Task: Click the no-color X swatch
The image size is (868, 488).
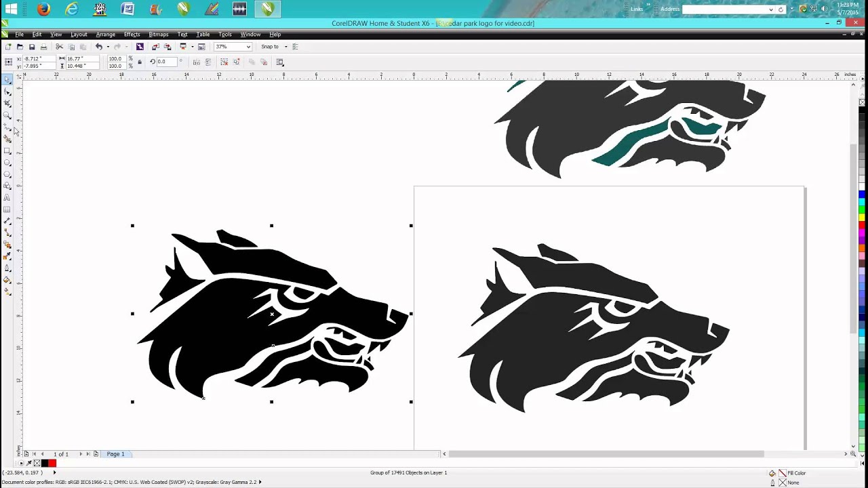Action: [x=37, y=463]
